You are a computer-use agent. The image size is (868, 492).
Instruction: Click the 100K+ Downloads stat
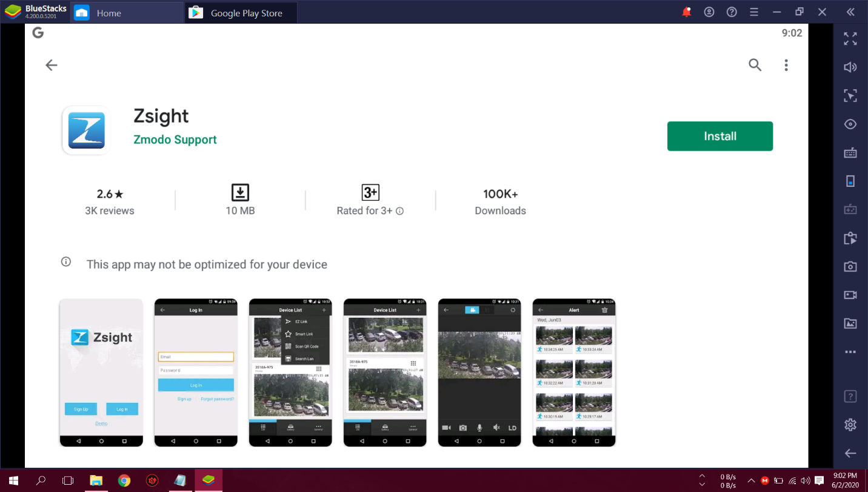click(501, 201)
